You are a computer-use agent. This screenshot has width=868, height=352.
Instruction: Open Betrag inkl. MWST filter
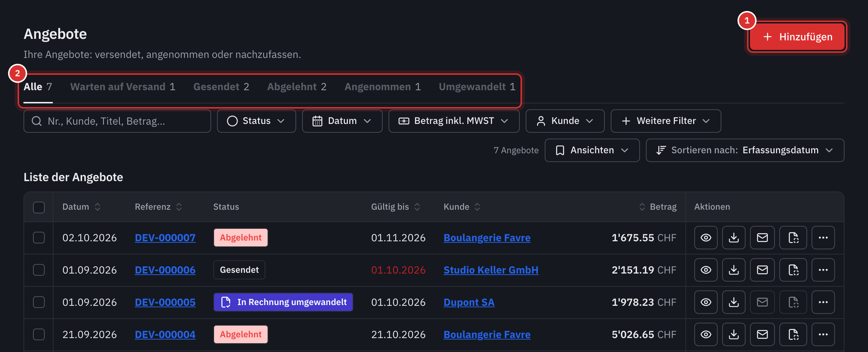coord(454,121)
